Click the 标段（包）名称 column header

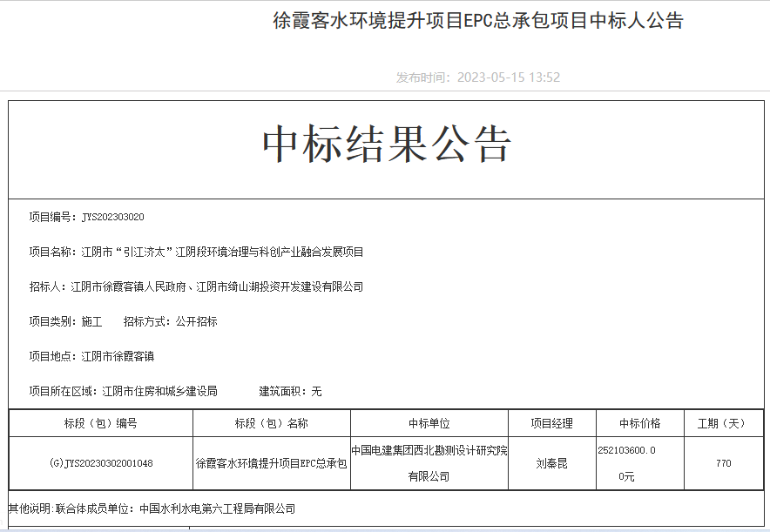271,423
